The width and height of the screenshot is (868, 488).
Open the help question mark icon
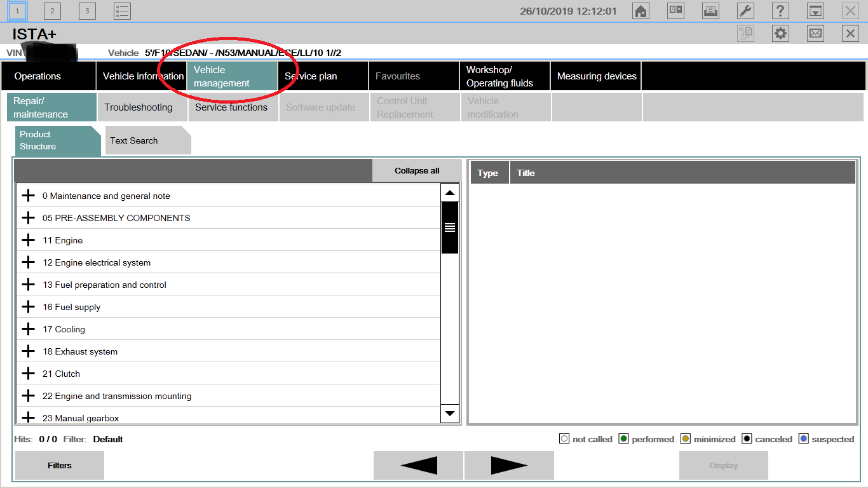point(780,11)
